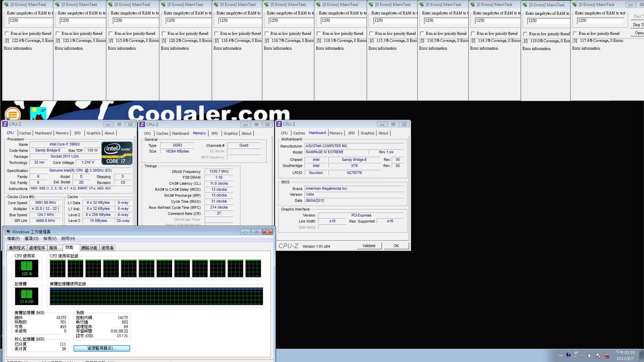Image resolution: width=644 pixels, height=362 pixels.
Task: Click the Validate button in CPU-Z
Action: click(x=369, y=246)
